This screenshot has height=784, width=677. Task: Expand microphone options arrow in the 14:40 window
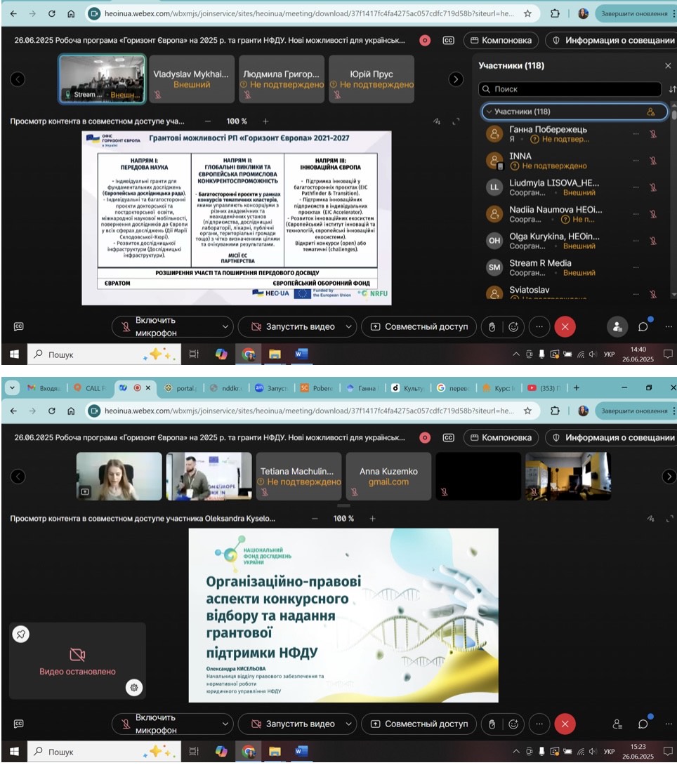pos(225,327)
